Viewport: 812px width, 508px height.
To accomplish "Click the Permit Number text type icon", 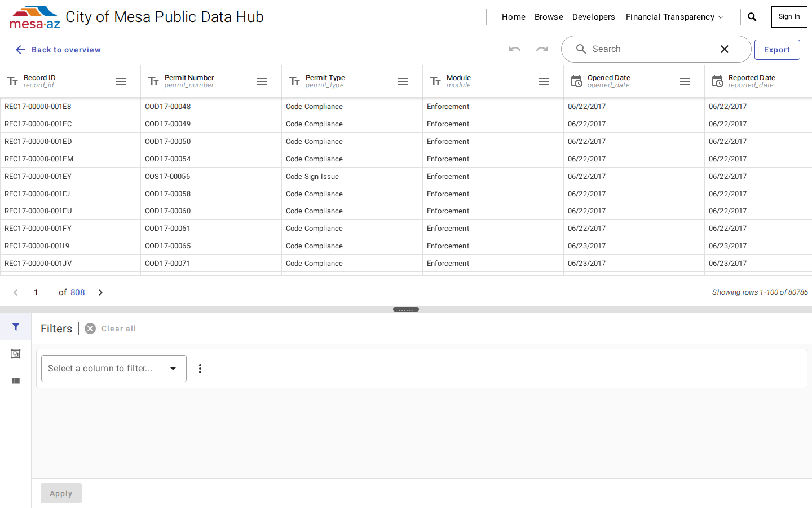I will (153, 81).
